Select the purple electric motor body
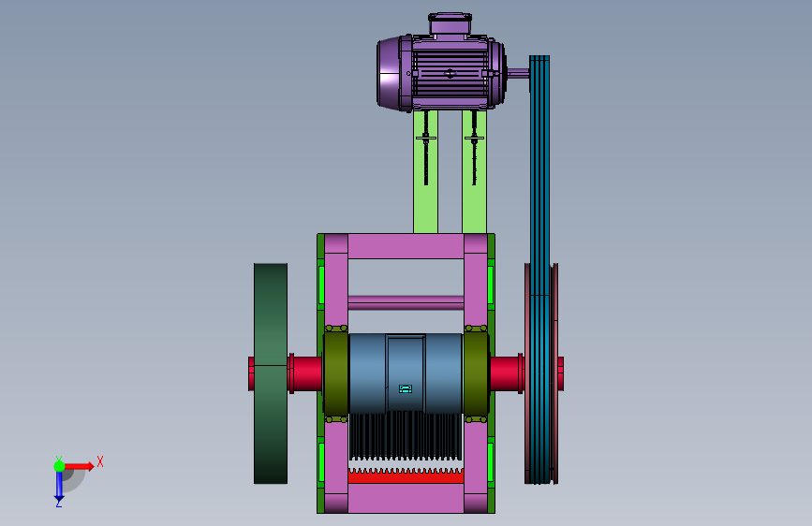The width and height of the screenshot is (812, 526). tap(441, 72)
